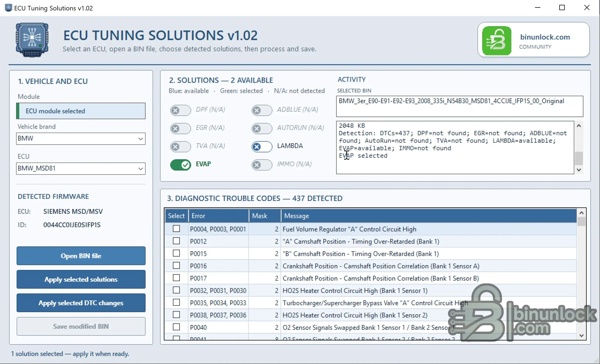Click the P0017 error code cell

(219, 278)
